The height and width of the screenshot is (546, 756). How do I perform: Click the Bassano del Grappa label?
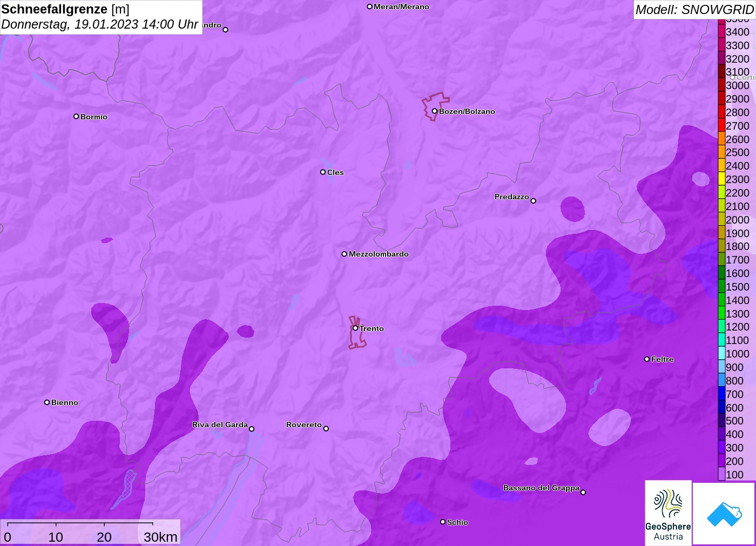[541, 488]
